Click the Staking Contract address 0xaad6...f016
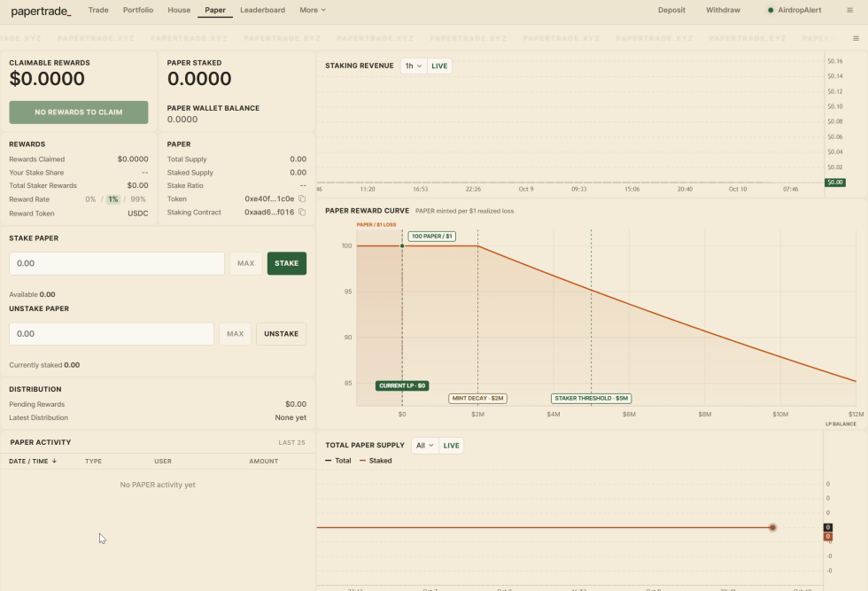868x591 pixels. (x=269, y=212)
